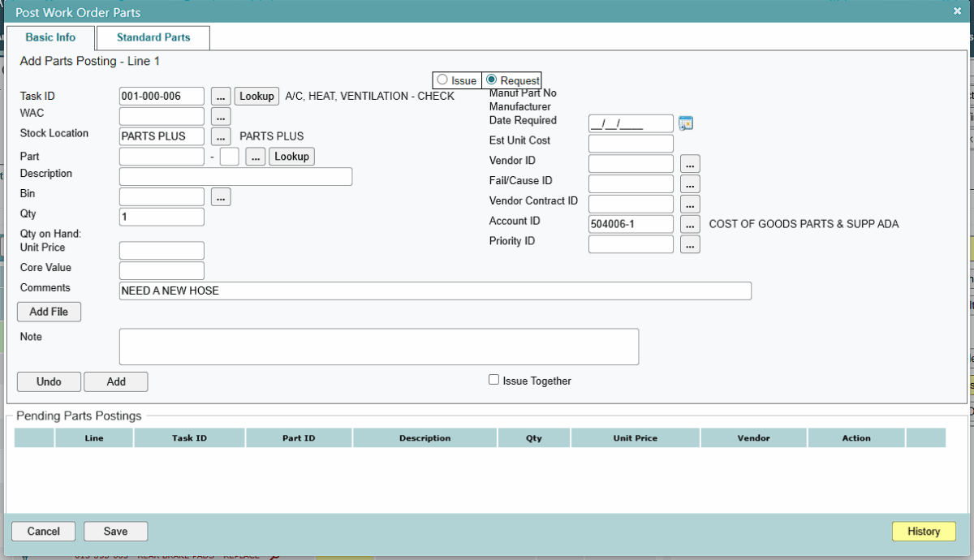Open the Account ID ellipsis button

click(x=690, y=224)
